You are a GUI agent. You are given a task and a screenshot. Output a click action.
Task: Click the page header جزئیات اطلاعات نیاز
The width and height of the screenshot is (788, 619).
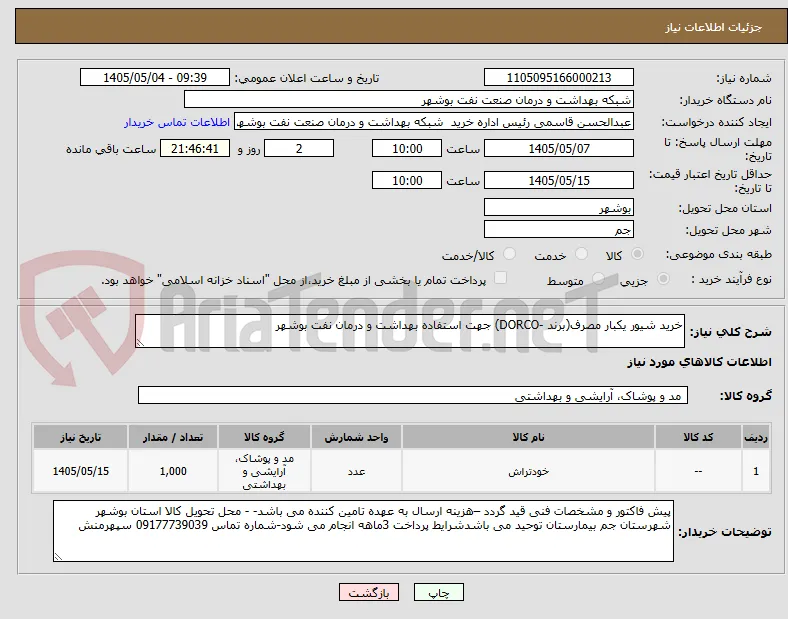tap(713, 27)
